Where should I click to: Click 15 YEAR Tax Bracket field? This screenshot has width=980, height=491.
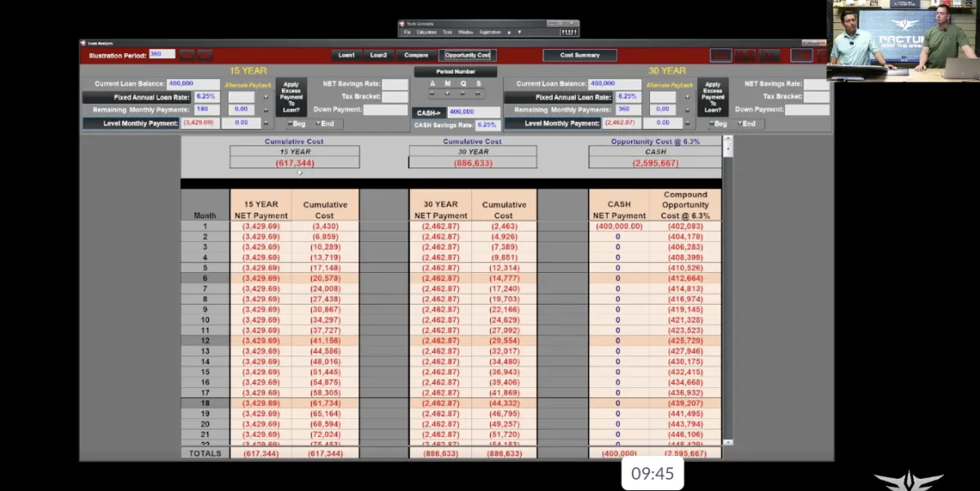395,96
